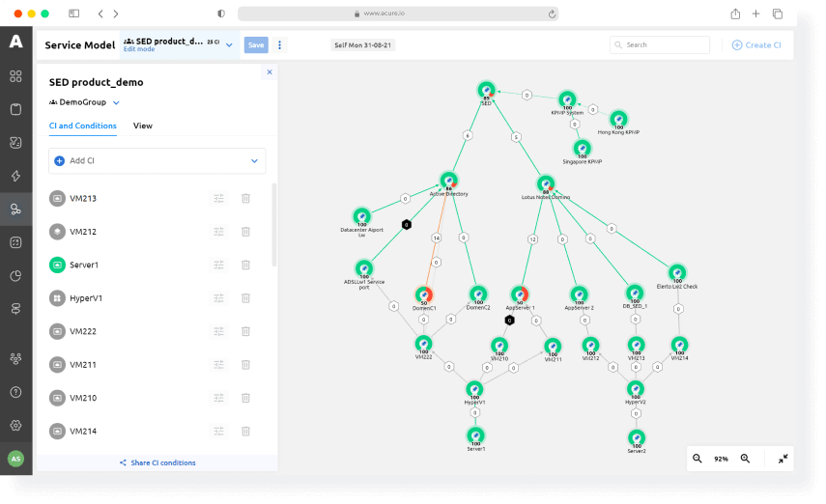Expand the SED product_d... model dropdown
Image resolution: width=826 pixels, height=504 pixels.
click(x=229, y=45)
